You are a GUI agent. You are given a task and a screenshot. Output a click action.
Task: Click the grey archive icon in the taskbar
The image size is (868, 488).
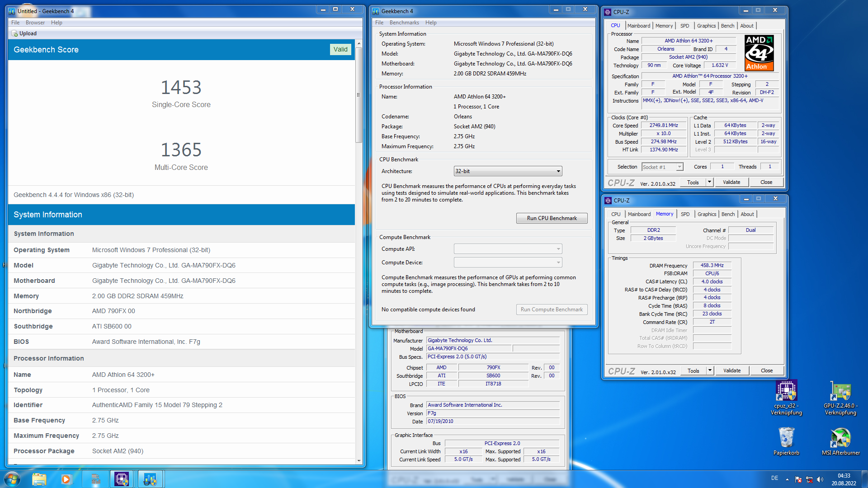pyautogui.click(x=95, y=479)
